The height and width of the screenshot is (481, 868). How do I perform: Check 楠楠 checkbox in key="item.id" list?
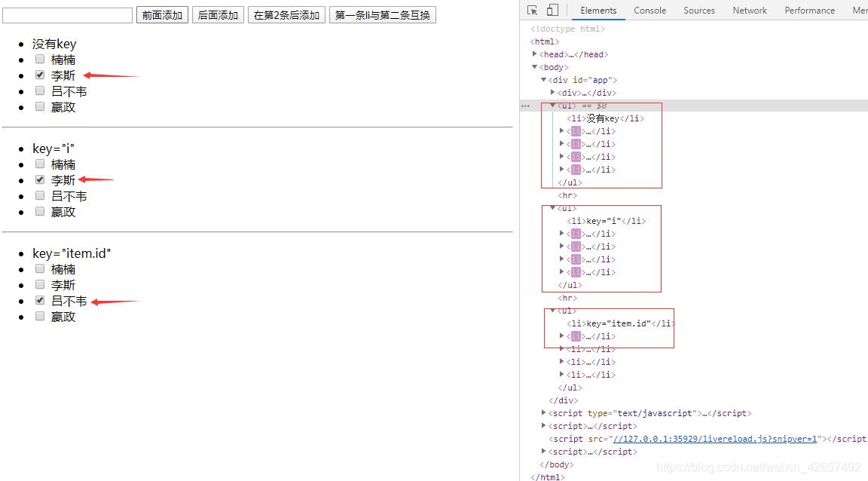coord(40,268)
